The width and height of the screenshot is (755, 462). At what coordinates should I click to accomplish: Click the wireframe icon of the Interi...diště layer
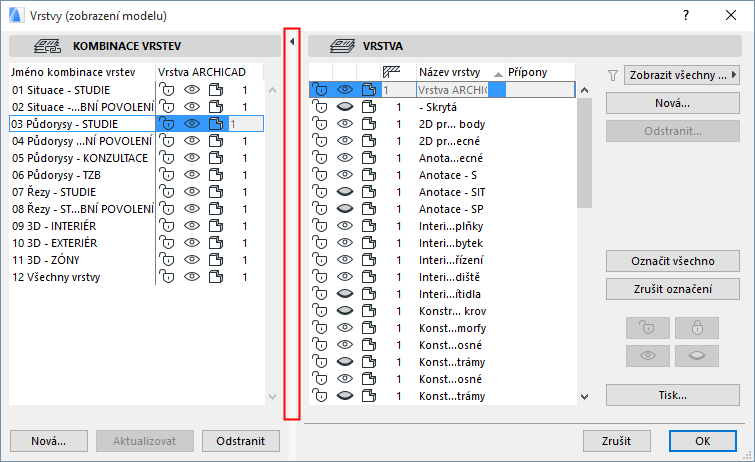pyautogui.click(x=369, y=277)
